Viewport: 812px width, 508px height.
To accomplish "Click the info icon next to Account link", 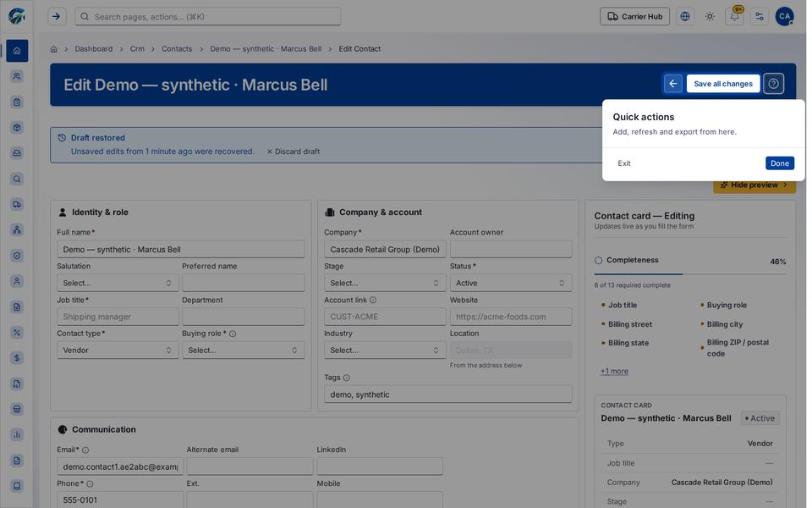I will pos(373,300).
